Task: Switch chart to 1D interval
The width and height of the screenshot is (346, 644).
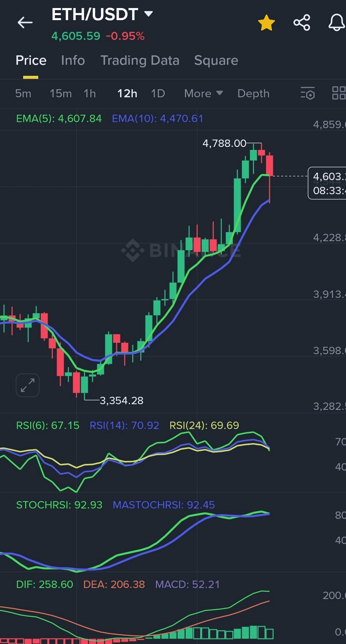Action: [158, 93]
